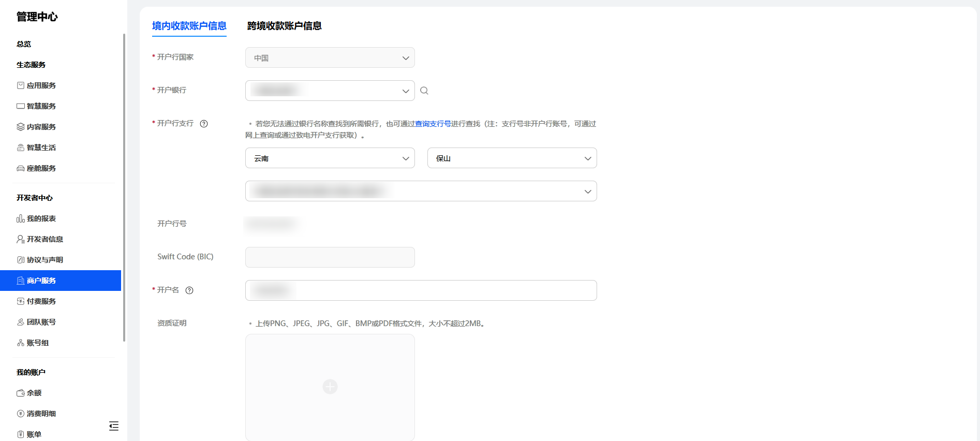Show help for 开户行支行 question icon
Viewport: 980px width, 441px height.
pos(204,124)
